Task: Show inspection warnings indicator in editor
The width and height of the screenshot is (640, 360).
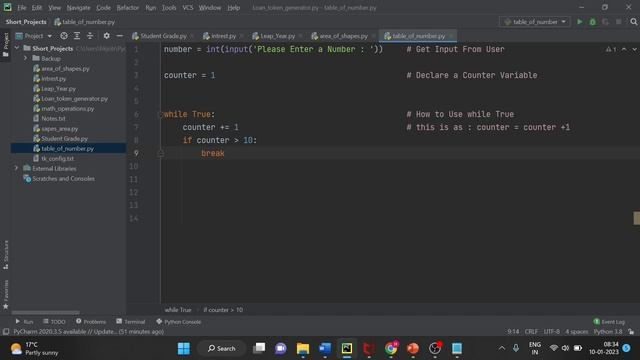Action: click(611, 49)
